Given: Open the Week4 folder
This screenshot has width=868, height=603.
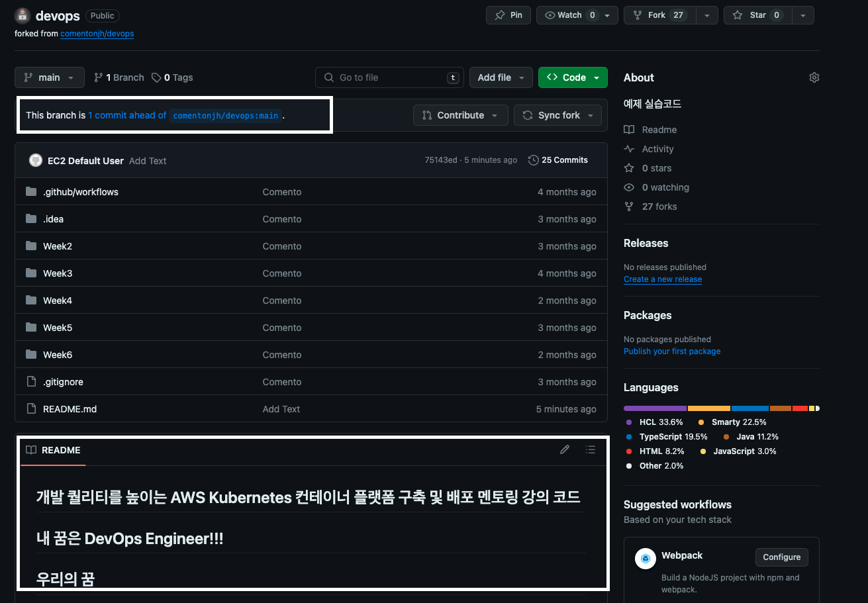Looking at the screenshot, I should coord(58,301).
